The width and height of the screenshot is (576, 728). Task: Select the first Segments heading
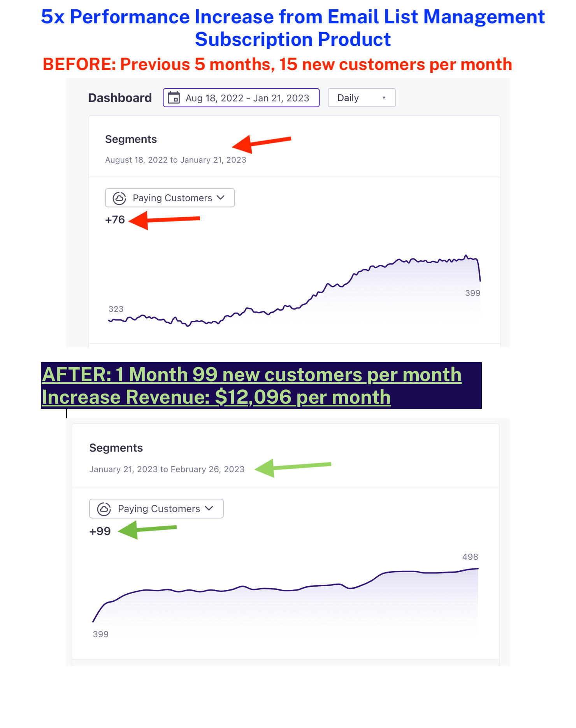(131, 139)
